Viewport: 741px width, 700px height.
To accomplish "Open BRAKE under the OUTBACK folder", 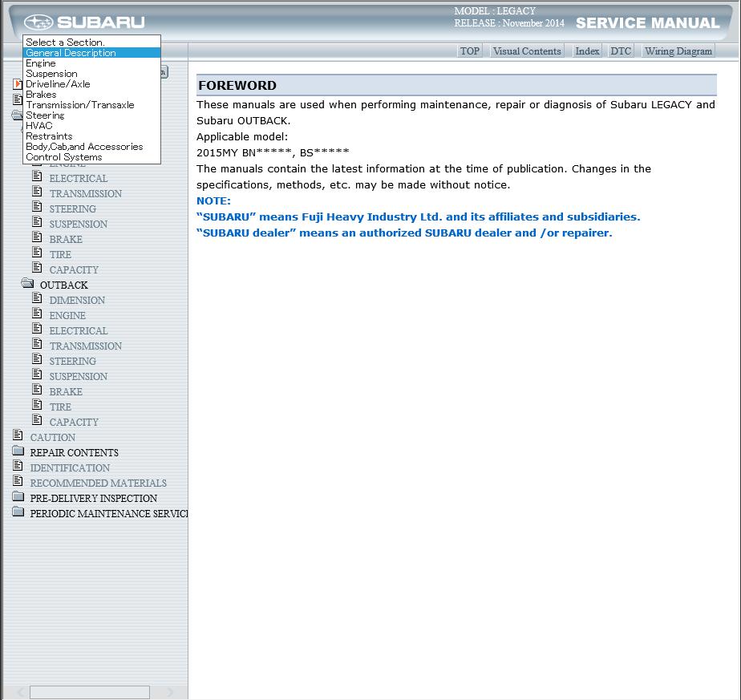I will click(x=66, y=391).
